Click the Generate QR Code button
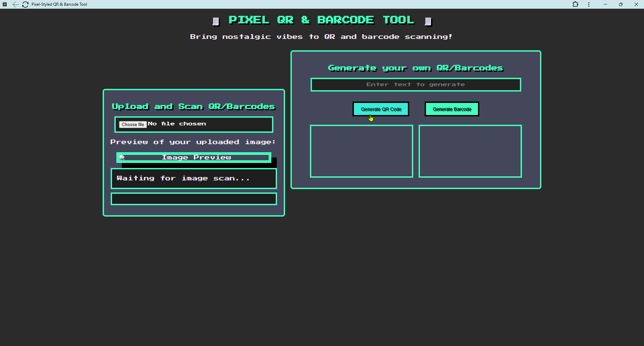The height and width of the screenshot is (346, 644). tap(381, 109)
